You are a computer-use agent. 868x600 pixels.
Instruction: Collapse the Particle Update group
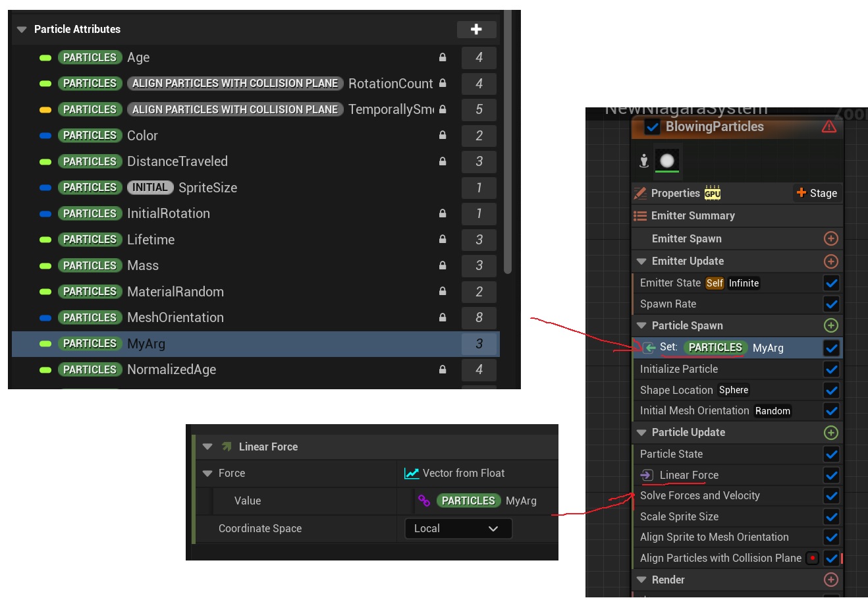click(641, 433)
